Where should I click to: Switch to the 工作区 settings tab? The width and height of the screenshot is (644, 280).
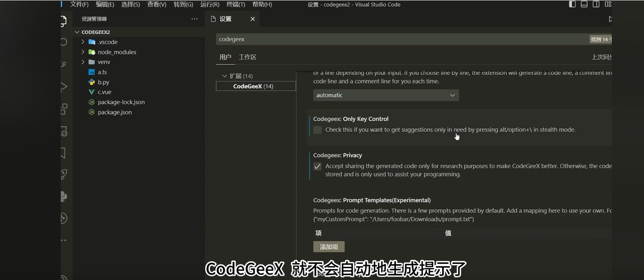tap(247, 57)
